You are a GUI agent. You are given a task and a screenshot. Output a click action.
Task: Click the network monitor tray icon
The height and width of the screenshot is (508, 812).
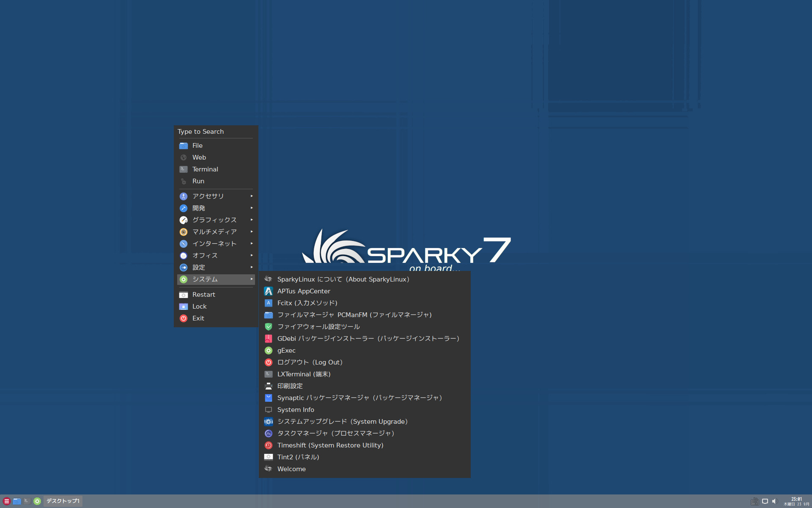tap(765, 501)
